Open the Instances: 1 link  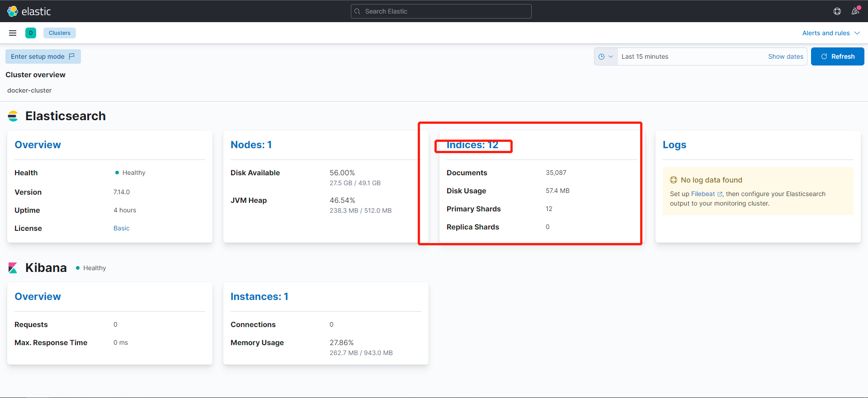point(259,296)
